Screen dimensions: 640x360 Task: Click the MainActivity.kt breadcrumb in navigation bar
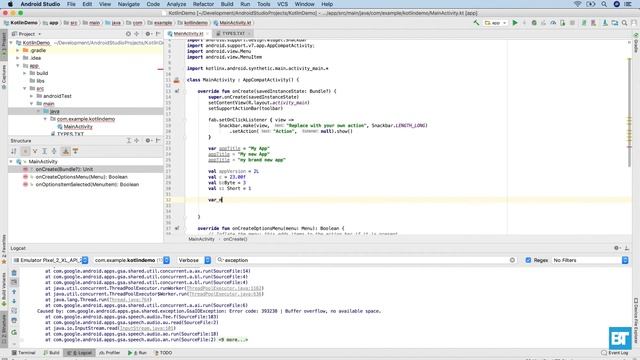point(232,23)
